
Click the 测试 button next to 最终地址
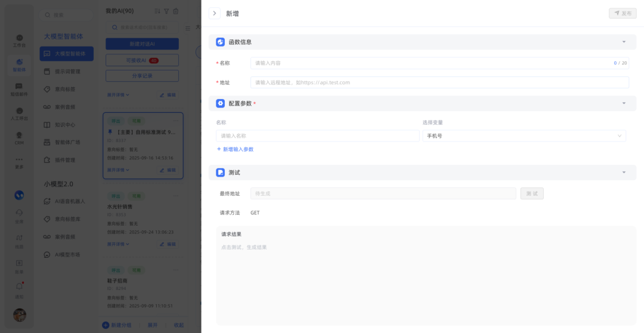click(x=532, y=193)
